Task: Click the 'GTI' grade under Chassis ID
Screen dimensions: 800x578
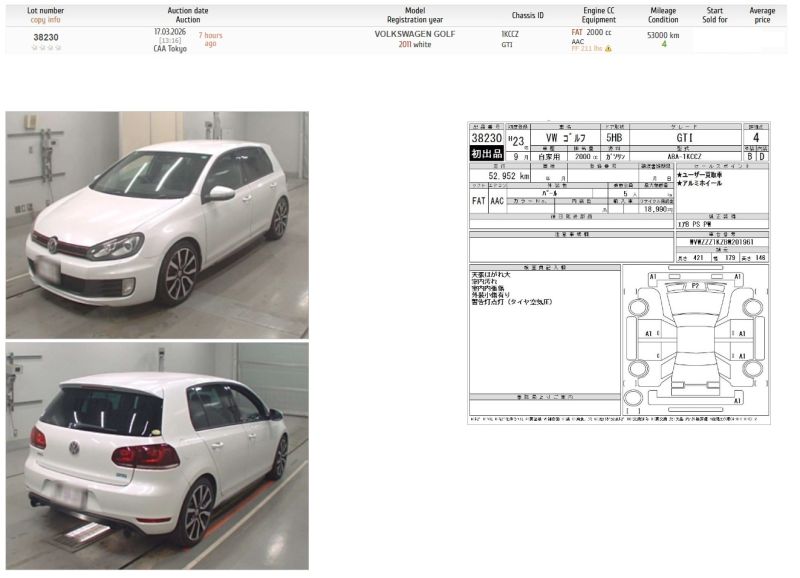Action: pyautogui.click(x=507, y=45)
